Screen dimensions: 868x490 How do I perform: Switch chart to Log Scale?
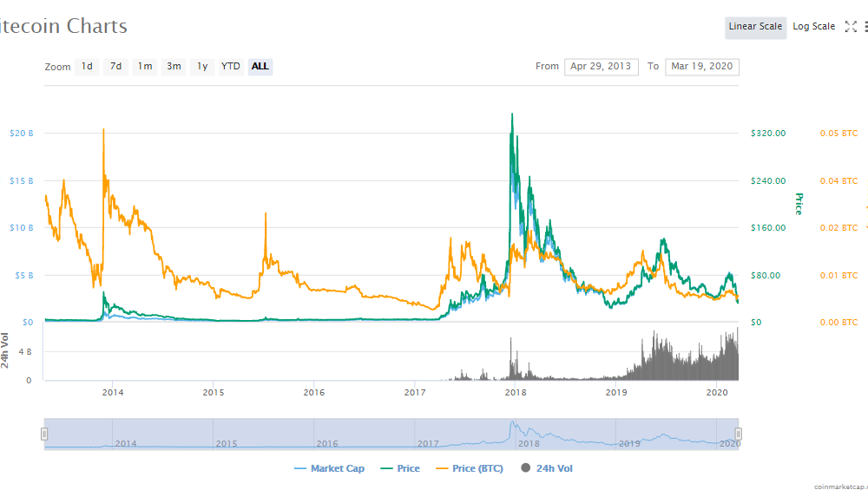tap(814, 27)
